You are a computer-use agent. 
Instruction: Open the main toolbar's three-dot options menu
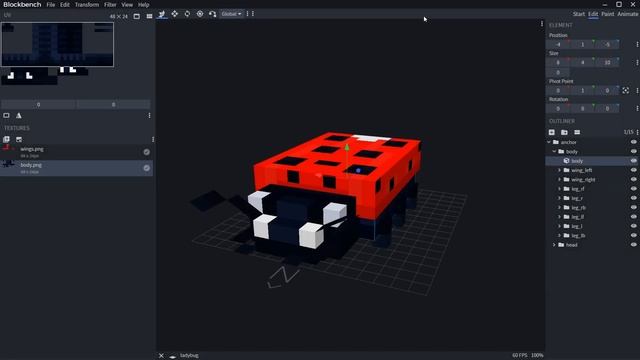point(253,14)
